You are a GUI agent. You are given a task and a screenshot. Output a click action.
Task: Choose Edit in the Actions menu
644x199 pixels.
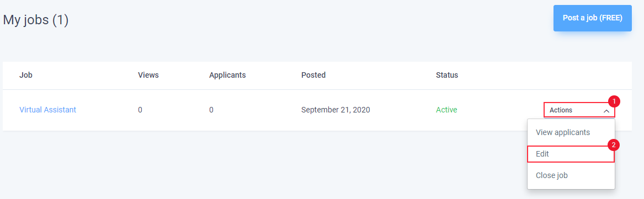coord(571,154)
